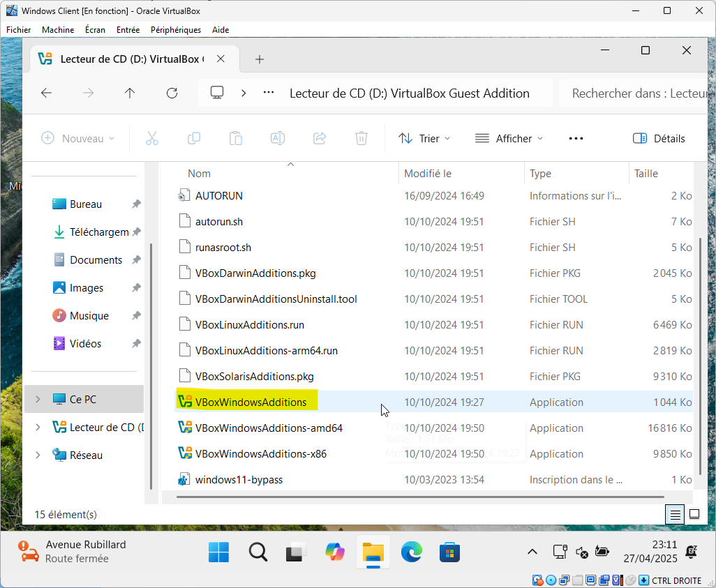Click the Rechercher dans search field
716x588 pixels.
coord(635,93)
